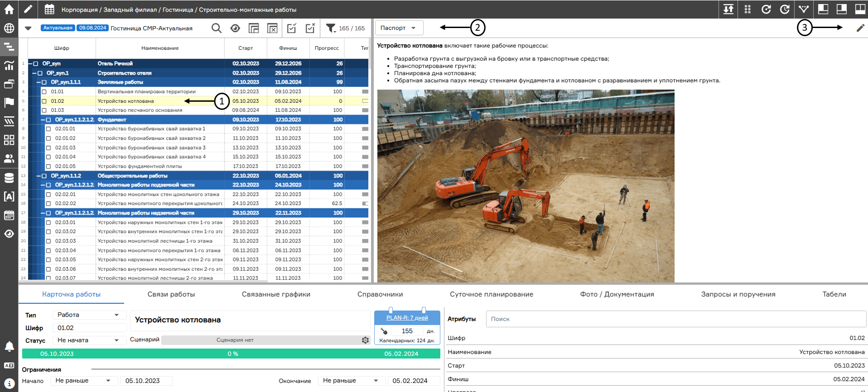Click the search magnifier in schedule toolbar
Screen dimensions: 868x392
[217, 28]
